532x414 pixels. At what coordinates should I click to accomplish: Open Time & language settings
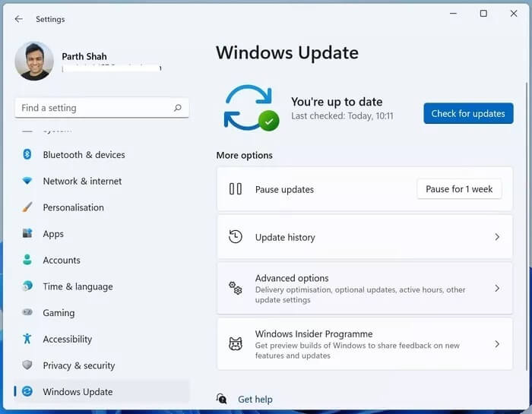pyautogui.click(x=102, y=286)
